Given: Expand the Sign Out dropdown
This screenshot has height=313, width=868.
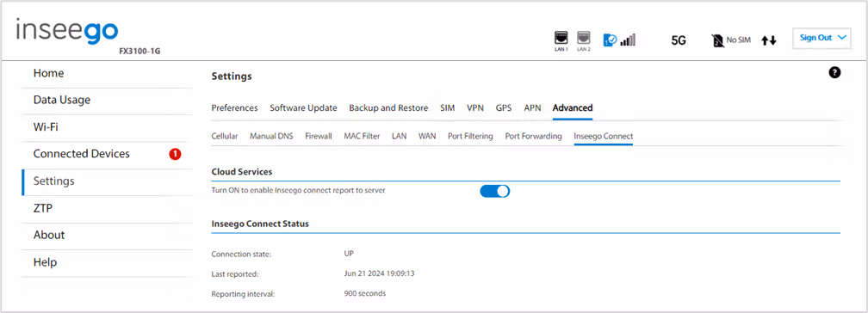Looking at the screenshot, I should click(x=823, y=38).
